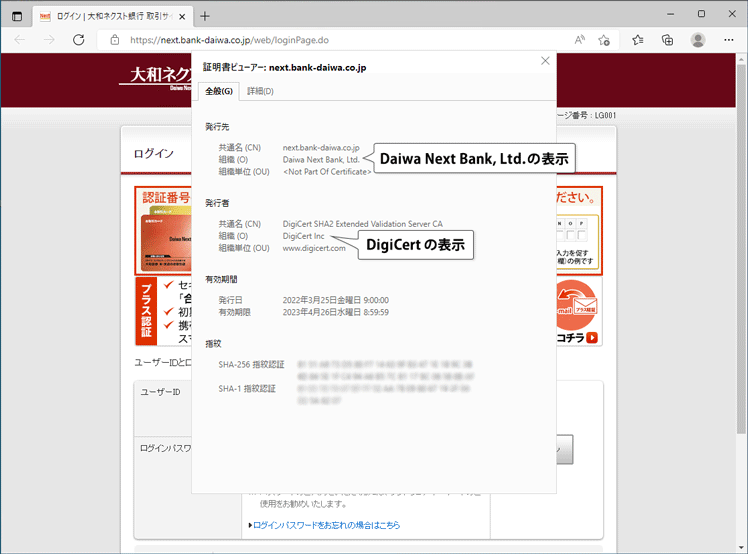The height and width of the screenshot is (554, 748).
Task: Click the SHA-256 指紋認証 label
Action: coord(251,365)
